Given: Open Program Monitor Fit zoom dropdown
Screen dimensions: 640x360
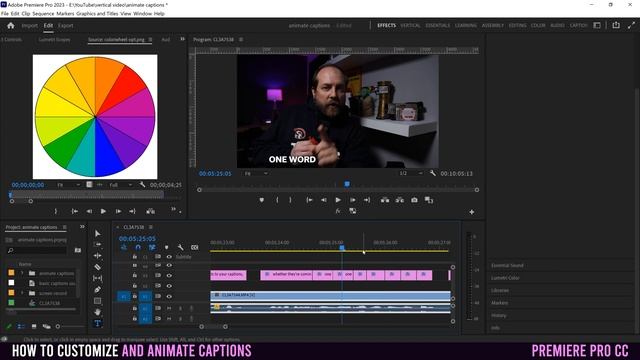Looking at the screenshot, I should [x=256, y=173].
